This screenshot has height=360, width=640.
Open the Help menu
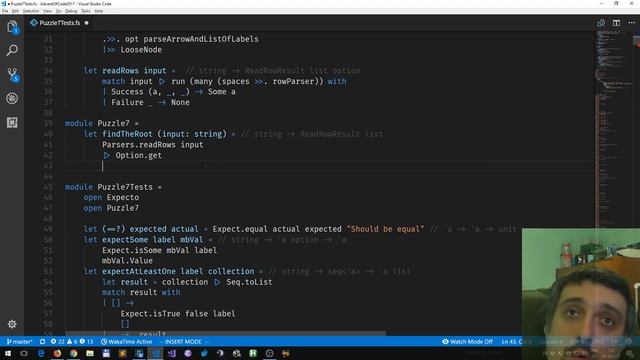[x=99, y=11]
